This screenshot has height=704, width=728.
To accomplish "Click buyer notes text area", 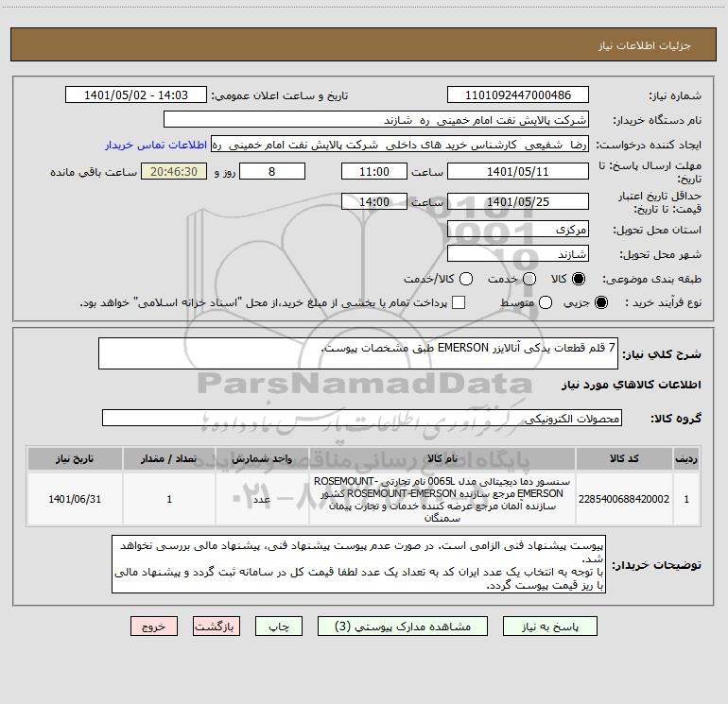I will (x=358, y=564).
